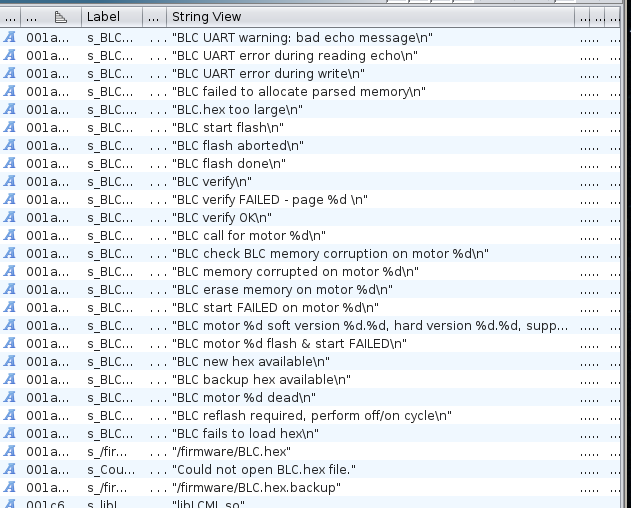The height and width of the screenshot is (508, 631).
Task: Select string "/firmware/BLC.hex.backup"
Action: click(256, 487)
